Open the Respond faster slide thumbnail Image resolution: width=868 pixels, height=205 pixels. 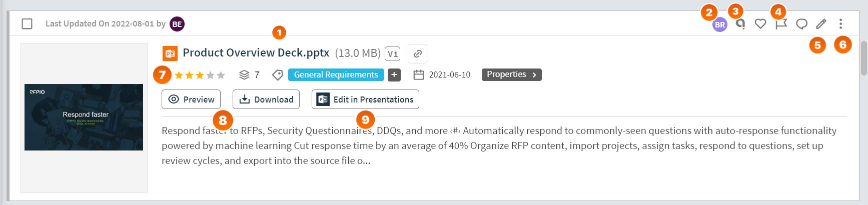(84, 117)
